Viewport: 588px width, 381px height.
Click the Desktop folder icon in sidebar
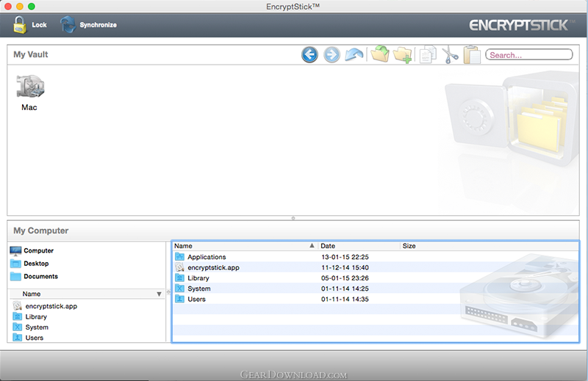pos(15,264)
